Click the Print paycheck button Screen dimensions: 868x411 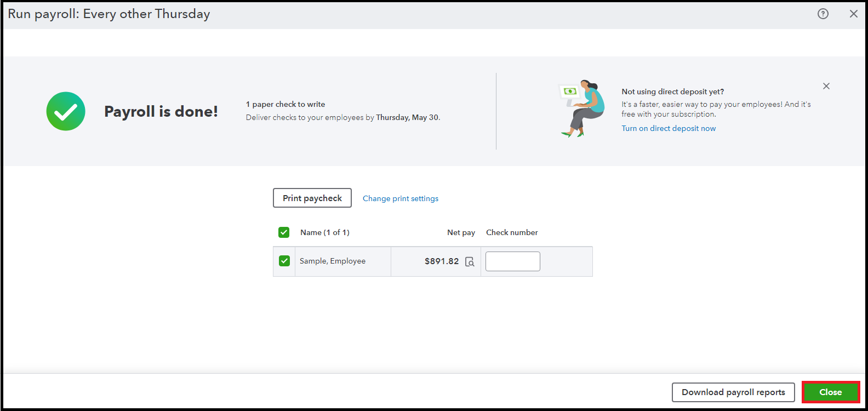[312, 198]
